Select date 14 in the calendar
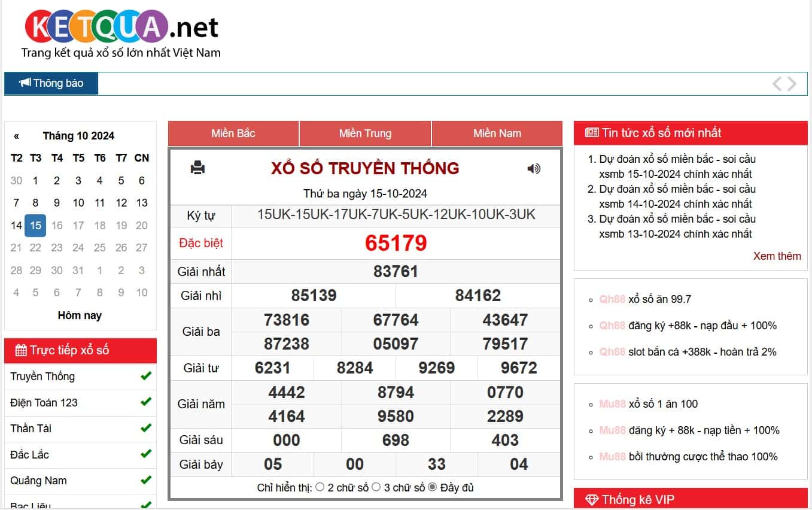 tap(16, 225)
